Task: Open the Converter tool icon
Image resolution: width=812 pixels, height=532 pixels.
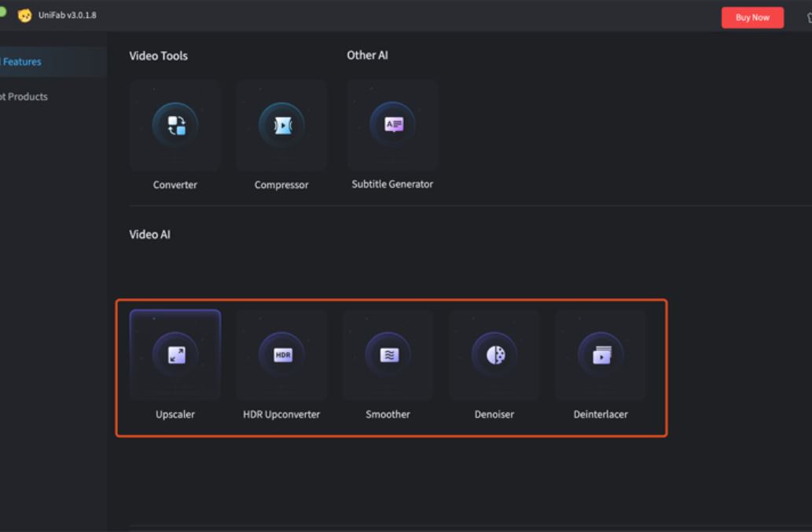Action: click(x=175, y=125)
